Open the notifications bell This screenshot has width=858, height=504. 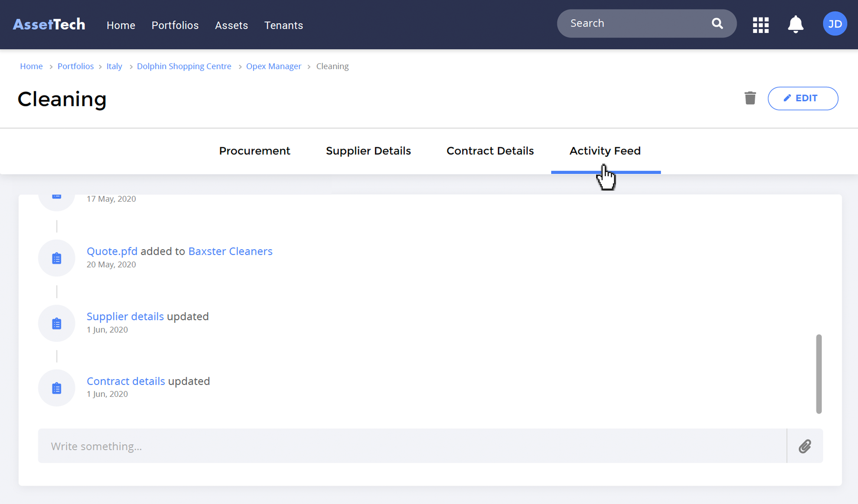pyautogui.click(x=795, y=24)
